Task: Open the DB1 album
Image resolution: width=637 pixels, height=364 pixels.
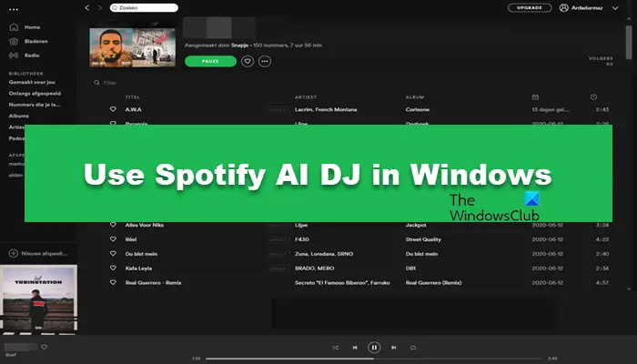Action: [x=410, y=268]
